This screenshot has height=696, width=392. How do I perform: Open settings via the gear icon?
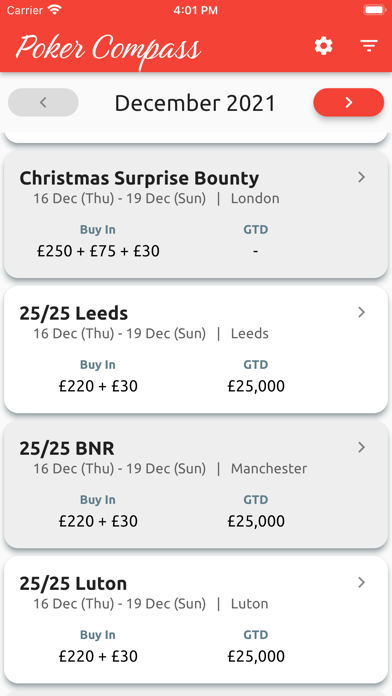(x=324, y=46)
